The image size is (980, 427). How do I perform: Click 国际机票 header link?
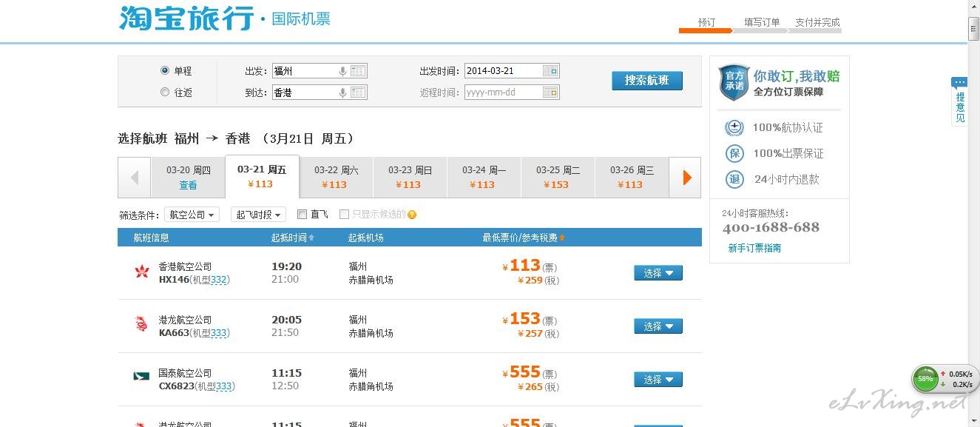pyautogui.click(x=301, y=19)
